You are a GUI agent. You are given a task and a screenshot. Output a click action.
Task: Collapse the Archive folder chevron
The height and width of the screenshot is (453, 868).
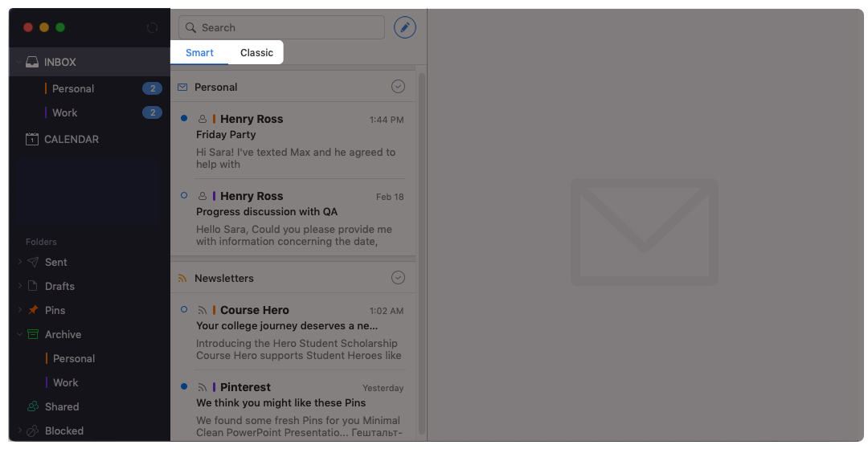(x=19, y=334)
